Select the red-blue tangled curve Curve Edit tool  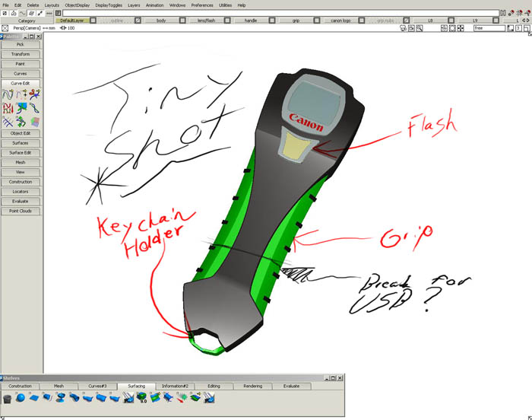tap(35, 94)
